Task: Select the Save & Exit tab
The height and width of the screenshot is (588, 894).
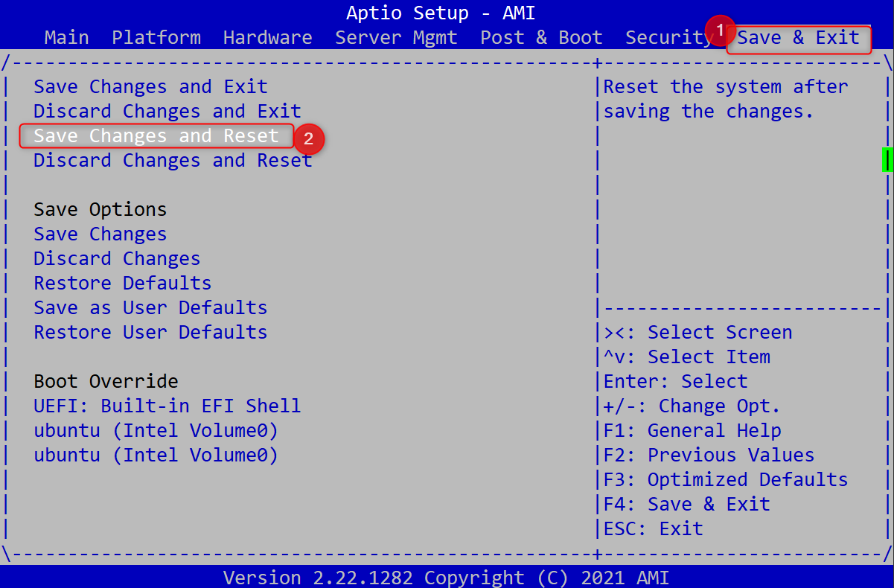Action: pos(799,38)
